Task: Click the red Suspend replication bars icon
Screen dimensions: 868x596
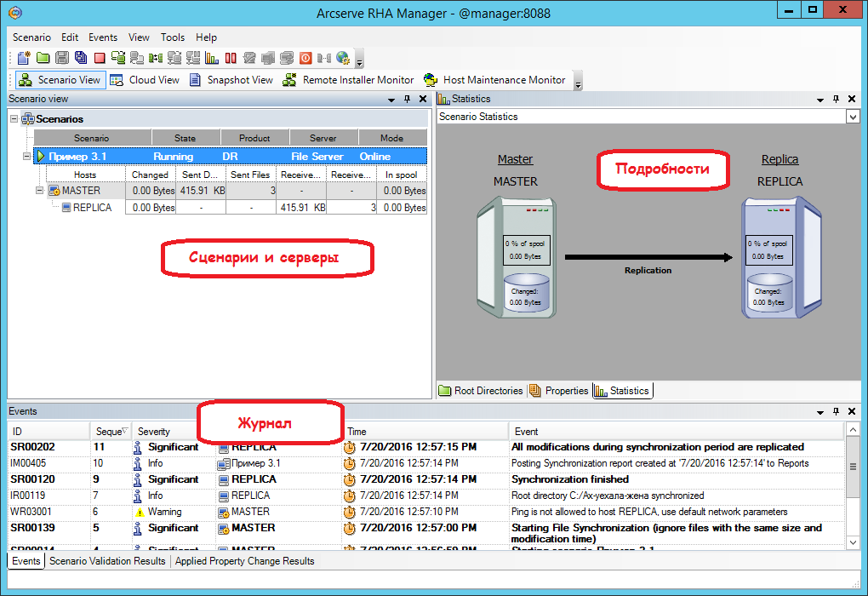Action: 231,58
